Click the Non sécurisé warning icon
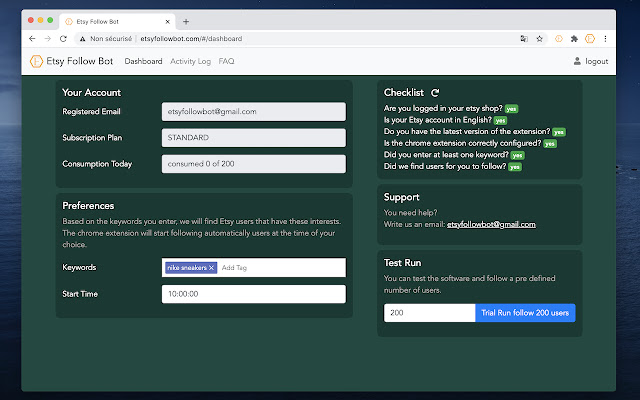The height and width of the screenshot is (400, 640). tap(82, 39)
